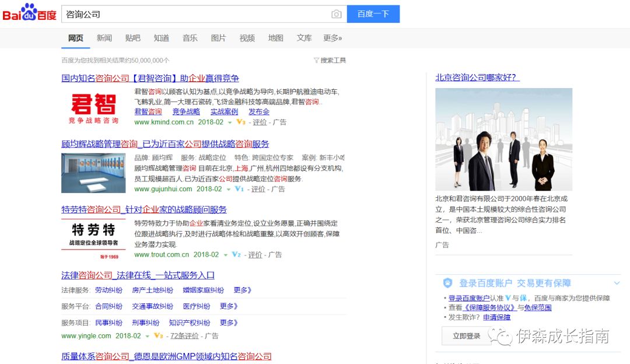Open the 知道 tab
Viewport: 630px width, 364px height.
click(161, 38)
